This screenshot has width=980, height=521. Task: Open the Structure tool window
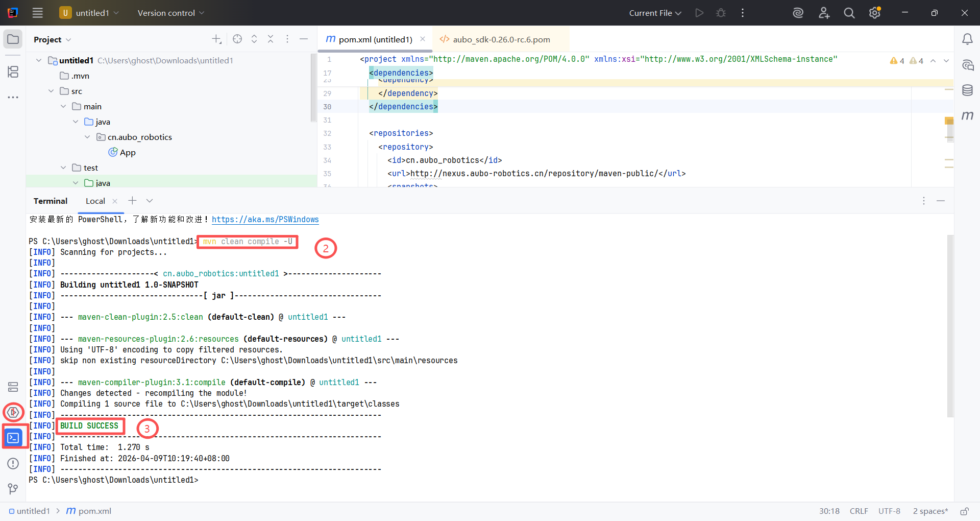coord(13,72)
